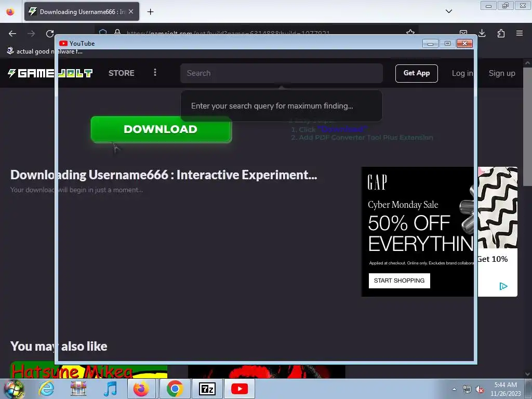Click the Firefox back arrow
Image resolution: width=532 pixels, height=399 pixels.
pyautogui.click(x=12, y=34)
